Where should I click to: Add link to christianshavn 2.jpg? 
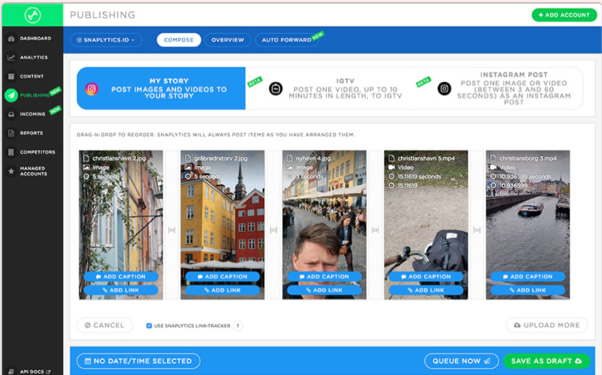pos(121,290)
